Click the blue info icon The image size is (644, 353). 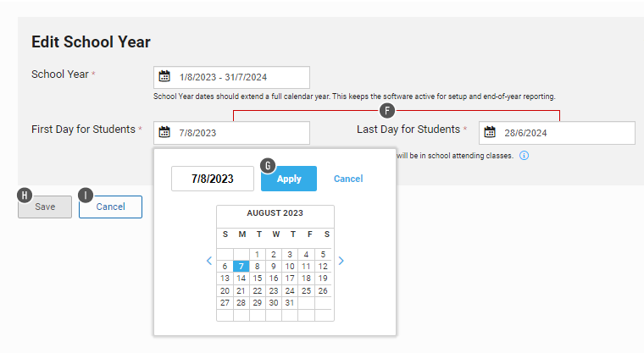[x=525, y=157]
